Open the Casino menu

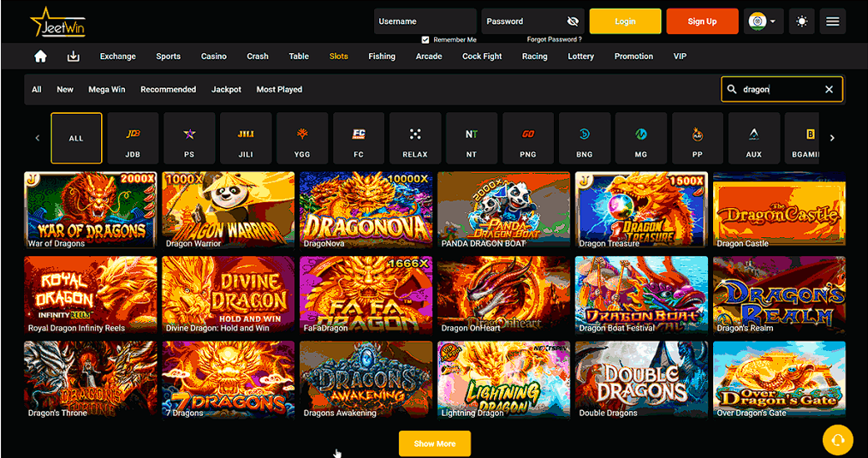point(214,57)
